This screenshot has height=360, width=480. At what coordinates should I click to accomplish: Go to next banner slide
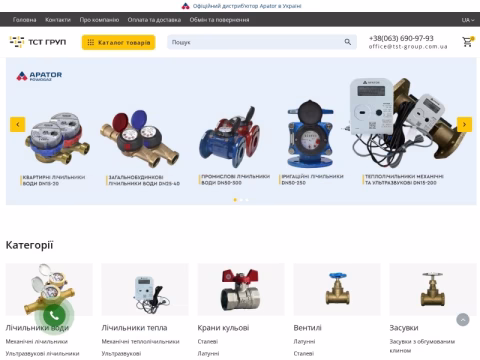464,125
